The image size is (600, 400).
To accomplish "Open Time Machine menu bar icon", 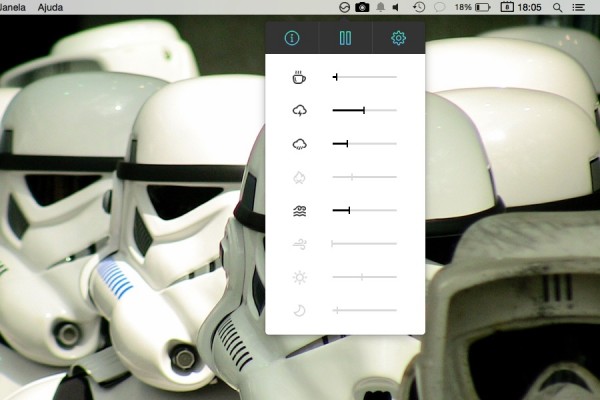I will [x=419, y=7].
